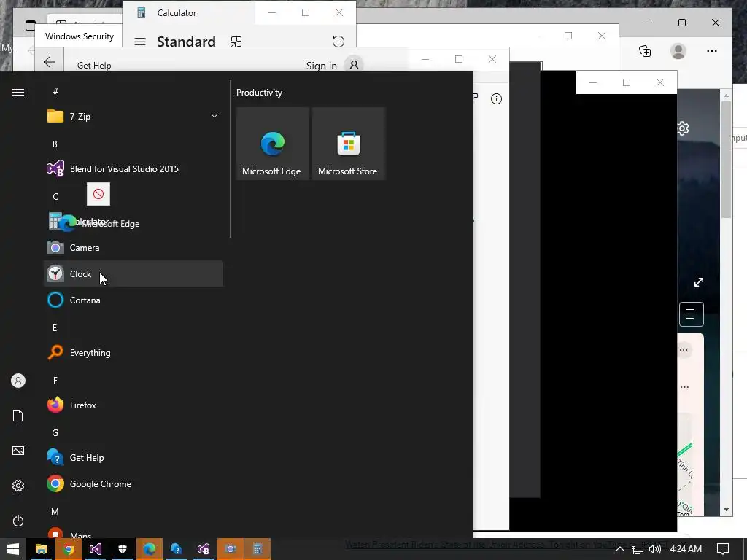Open the Clock app
747x560 pixels.
point(133,274)
